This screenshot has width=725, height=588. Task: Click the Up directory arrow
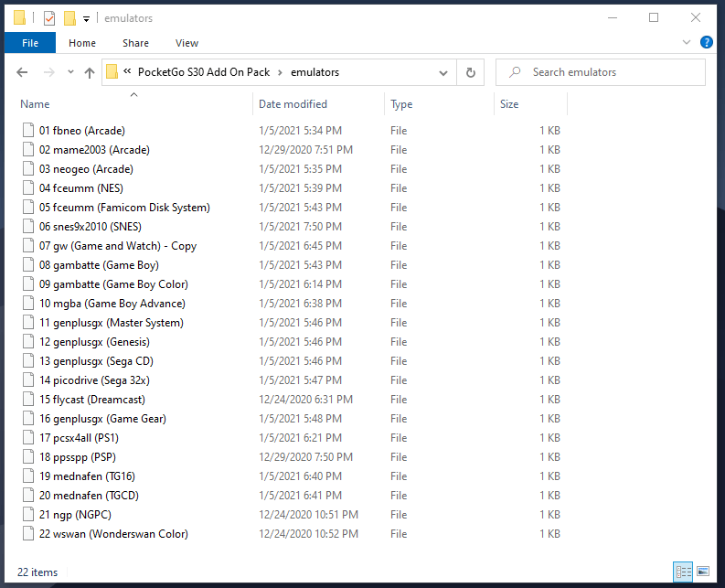90,72
